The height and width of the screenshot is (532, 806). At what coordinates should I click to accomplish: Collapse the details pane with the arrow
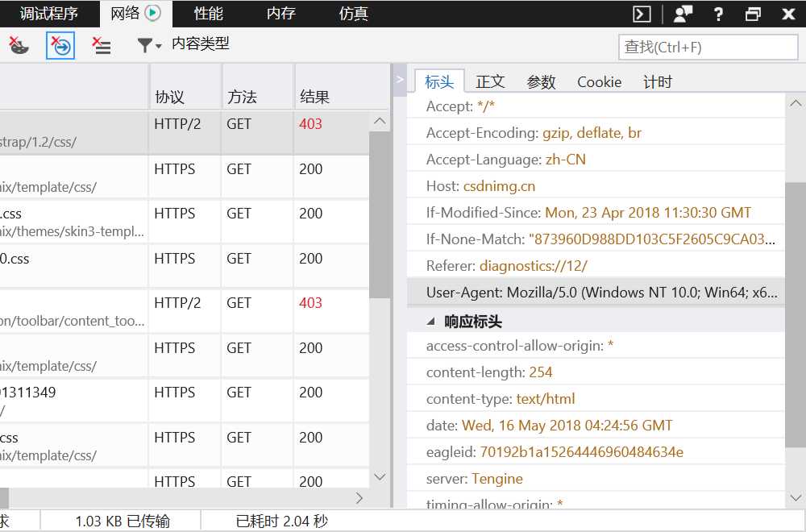(400, 80)
